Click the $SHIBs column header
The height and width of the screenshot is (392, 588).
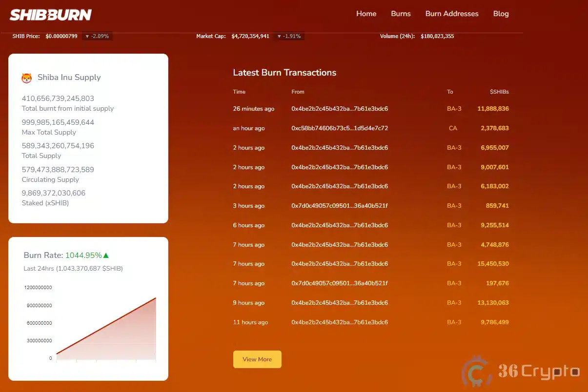tap(499, 92)
